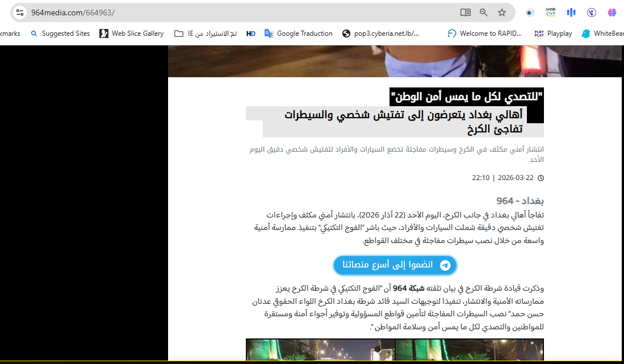Open Web Slice Gallery bookmark
The width and height of the screenshot is (624, 364).
tap(132, 34)
